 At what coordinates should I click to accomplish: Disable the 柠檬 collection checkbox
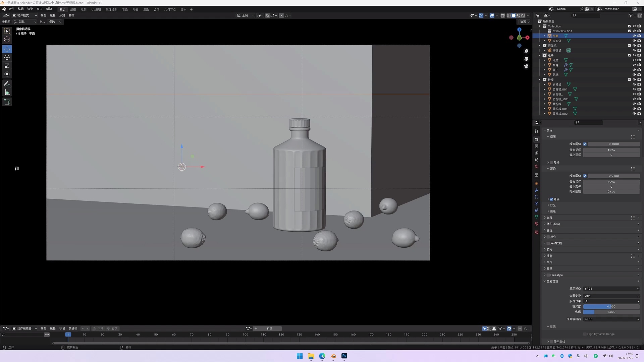[x=630, y=79]
